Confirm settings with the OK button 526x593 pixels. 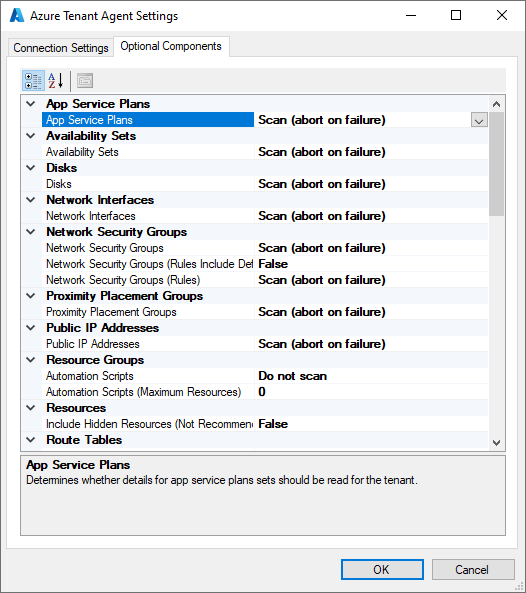pyautogui.click(x=382, y=570)
